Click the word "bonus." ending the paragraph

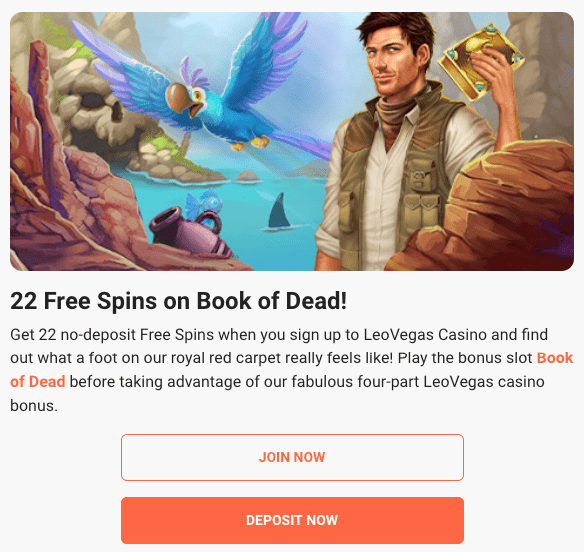pos(34,406)
